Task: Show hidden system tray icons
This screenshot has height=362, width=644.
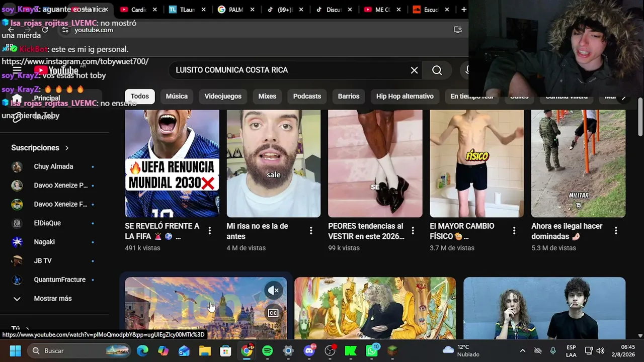Action: pos(523,351)
